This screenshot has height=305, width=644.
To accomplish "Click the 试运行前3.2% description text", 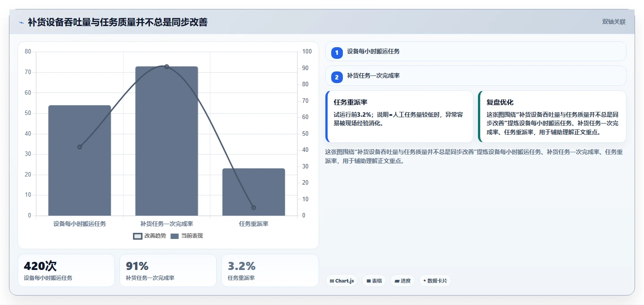I will 398,119.
